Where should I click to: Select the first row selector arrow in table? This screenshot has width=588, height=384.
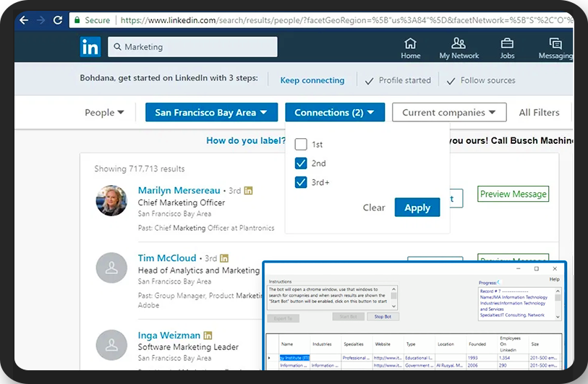(269, 358)
